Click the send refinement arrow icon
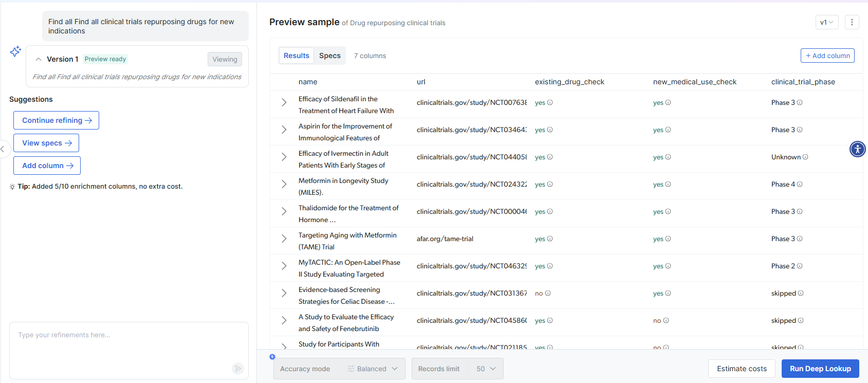Viewport: 868px width, 383px height. 237,368
